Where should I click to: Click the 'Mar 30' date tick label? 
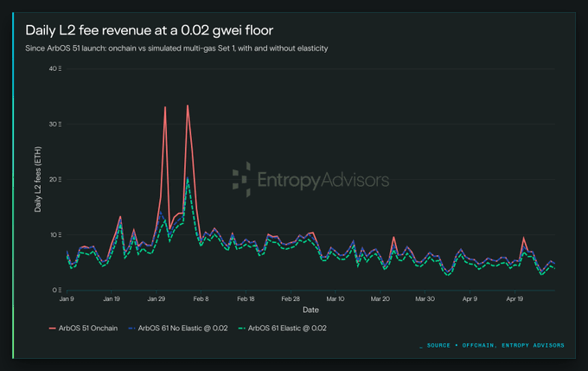click(x=425, y=299)
